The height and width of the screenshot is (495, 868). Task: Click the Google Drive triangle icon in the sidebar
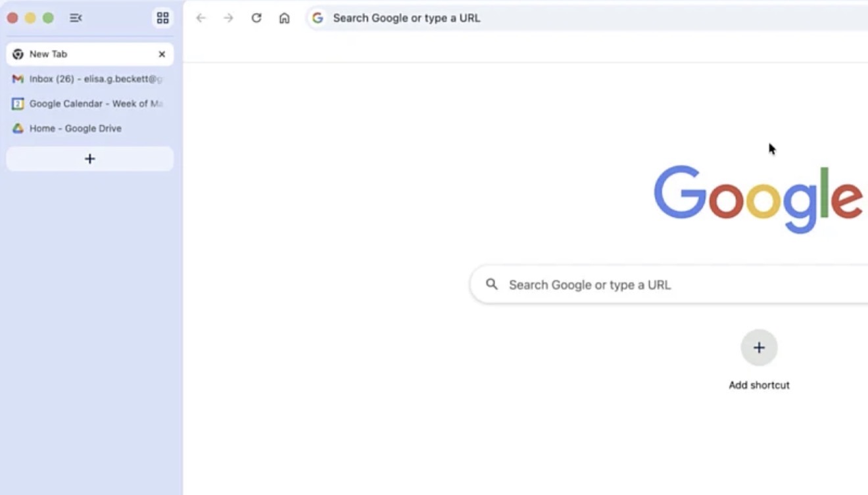(x=16, y=128)
